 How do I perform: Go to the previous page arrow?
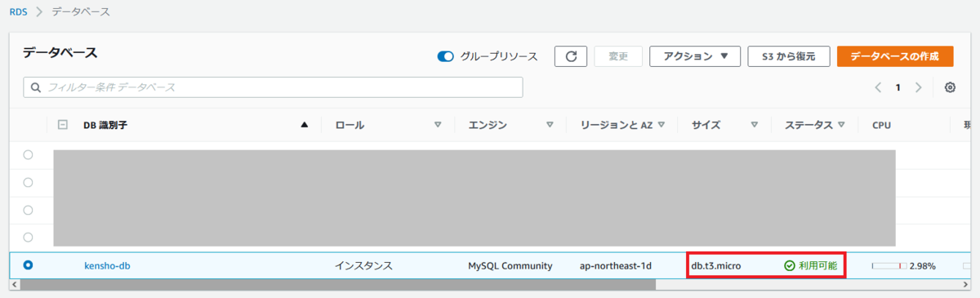pyautogui.click(x=878, y=87)
